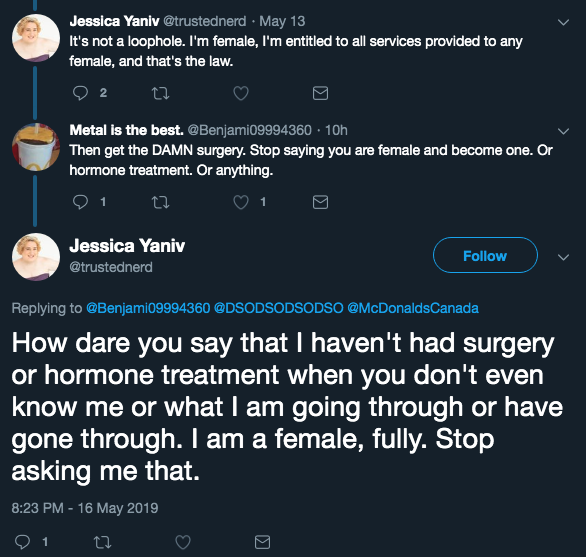Screen dimensions: 586x557
Task: Follow the @trustednerd account
Action: pos(485,255)
